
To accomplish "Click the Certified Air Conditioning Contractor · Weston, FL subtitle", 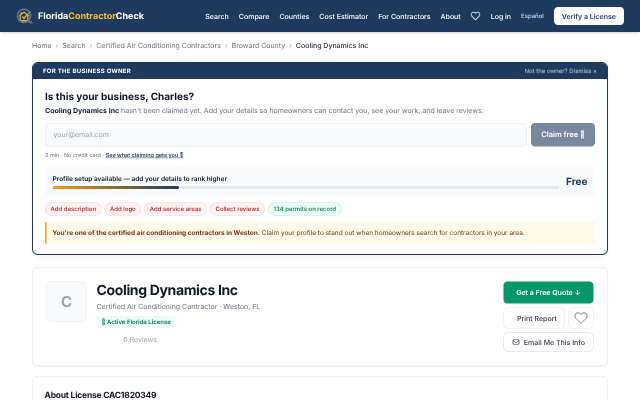I will [178, 307].
